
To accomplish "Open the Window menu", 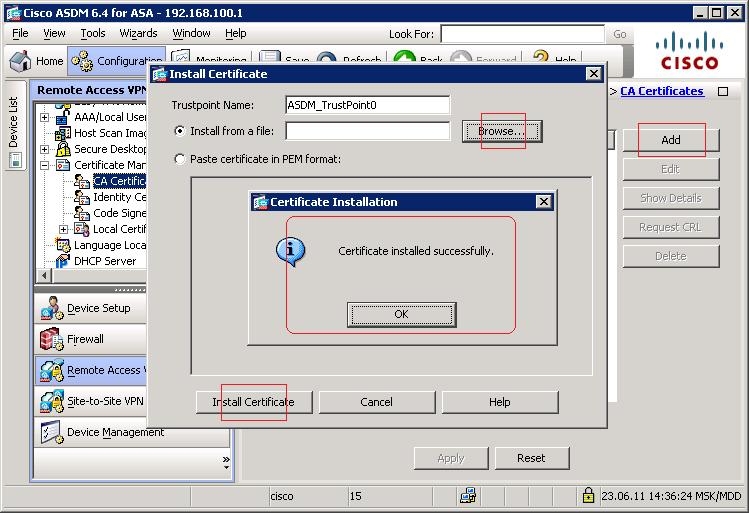I will (x=191, y=33).
